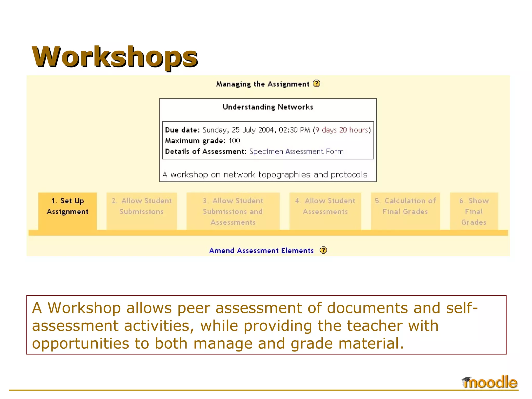Click the Moodle logo

click(489, 382)
